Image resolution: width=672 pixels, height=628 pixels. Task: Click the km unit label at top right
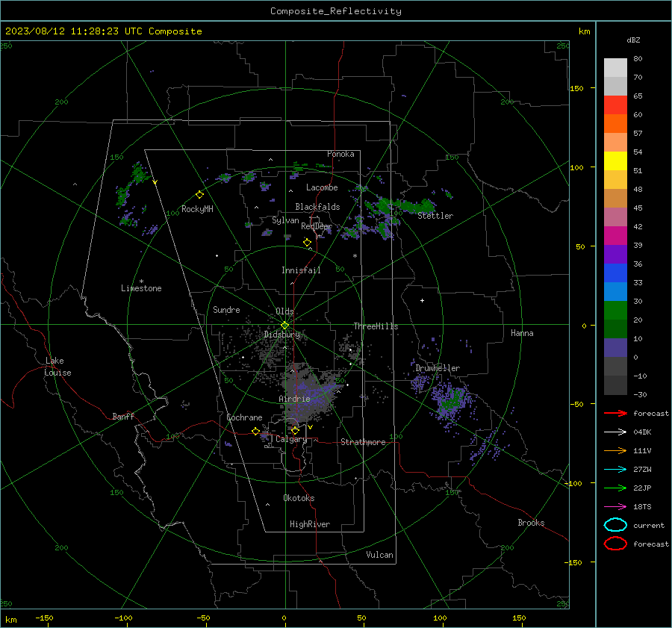coord(584,31)
